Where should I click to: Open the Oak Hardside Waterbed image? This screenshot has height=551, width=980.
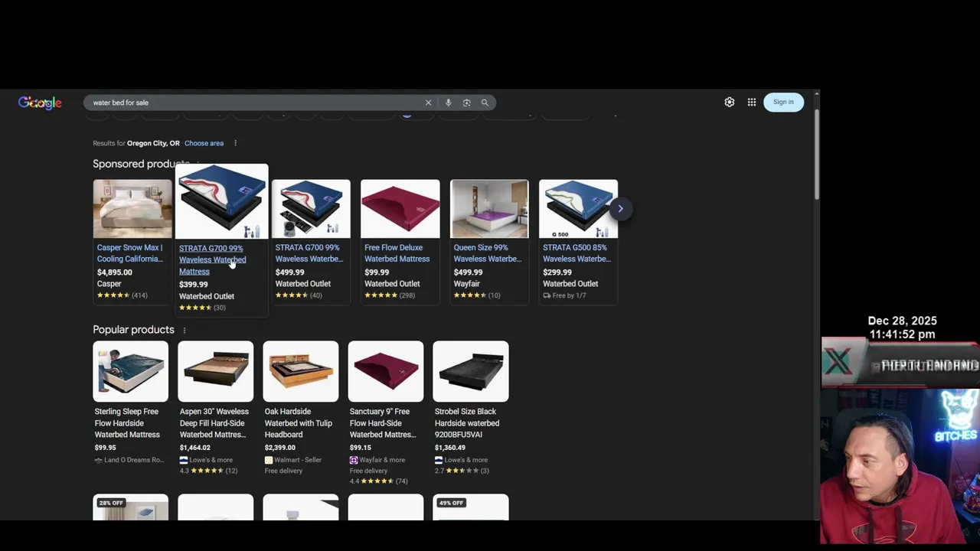[x=301, y=371]
